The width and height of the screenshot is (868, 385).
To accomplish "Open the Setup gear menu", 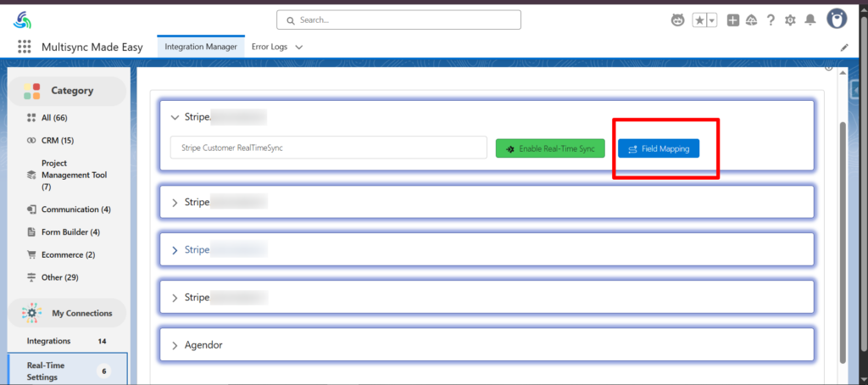I will tap(790, 20).
